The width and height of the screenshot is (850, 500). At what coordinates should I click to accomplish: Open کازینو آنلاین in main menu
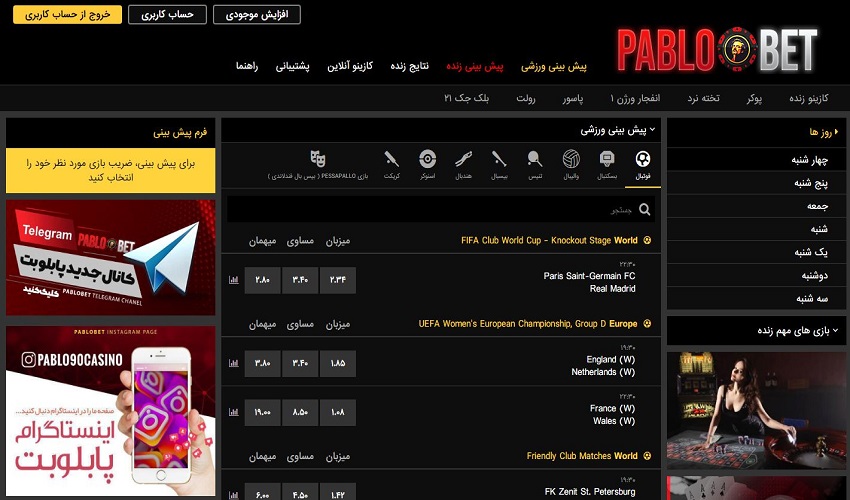(x=350, y=66)
